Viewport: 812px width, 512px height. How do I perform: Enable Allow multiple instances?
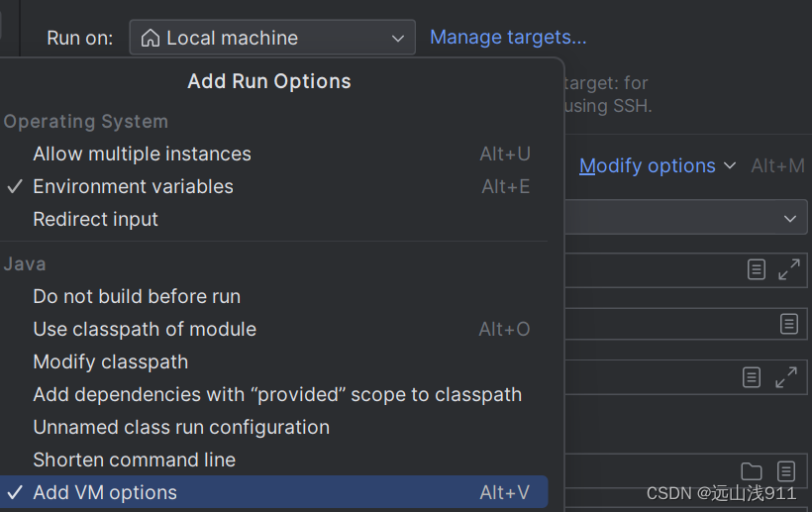click(142, 154)
